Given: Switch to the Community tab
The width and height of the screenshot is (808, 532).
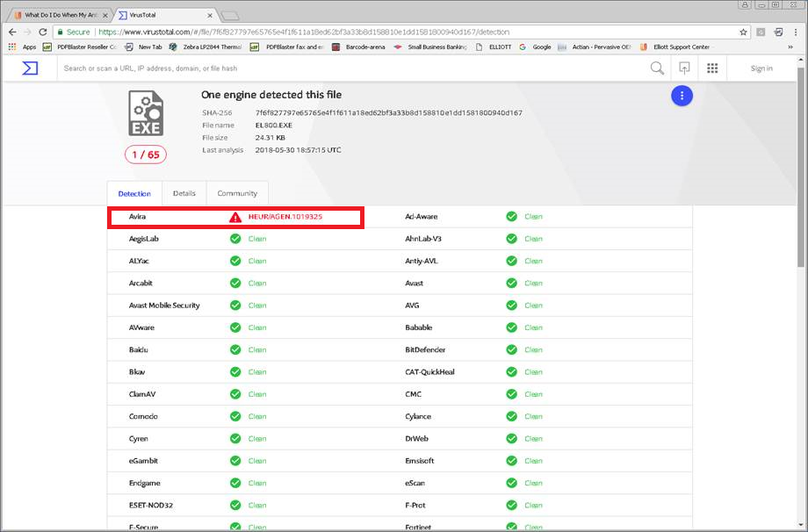Looking at the screenshot, I should tap(237, 193).
